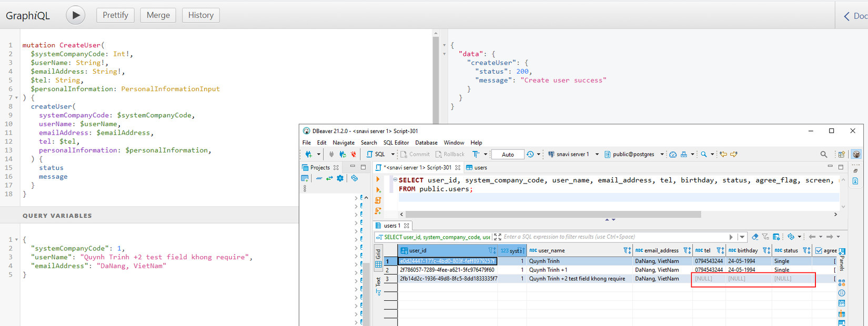Image resolution: width=868 pixels, height=326 pixels.
Task: Collapse the SELECT statement fold marker
Action: pyautogui.click(x=395, y=180)
